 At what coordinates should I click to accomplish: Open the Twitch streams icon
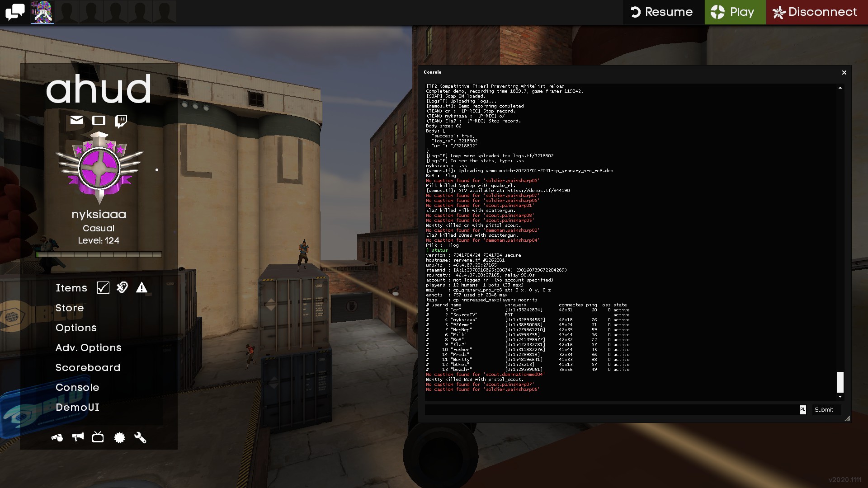coord(121,121)
